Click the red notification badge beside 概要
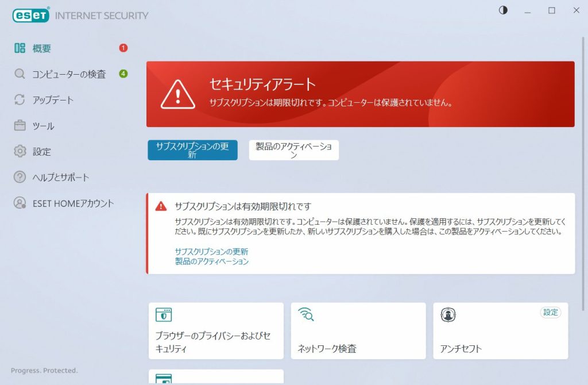This screenshot has width=588, height=385. [x=123, y=48]
